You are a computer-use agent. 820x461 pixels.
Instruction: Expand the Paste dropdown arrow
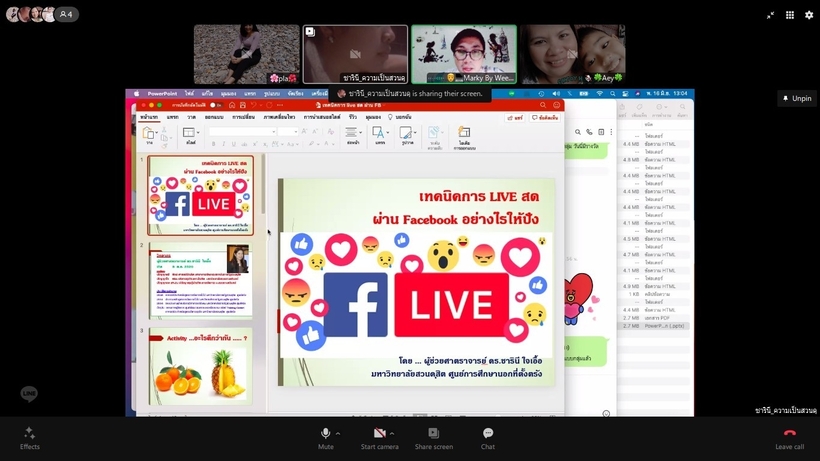point(157,132)
